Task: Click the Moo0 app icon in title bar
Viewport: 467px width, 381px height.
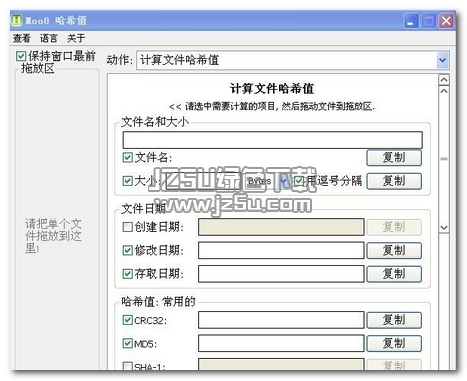Action: pos(17,20)
